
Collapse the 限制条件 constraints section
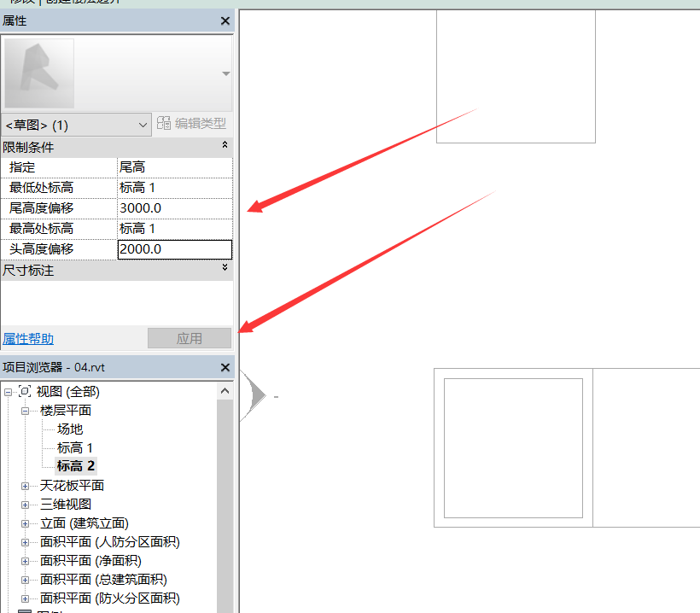coord(225,146)
